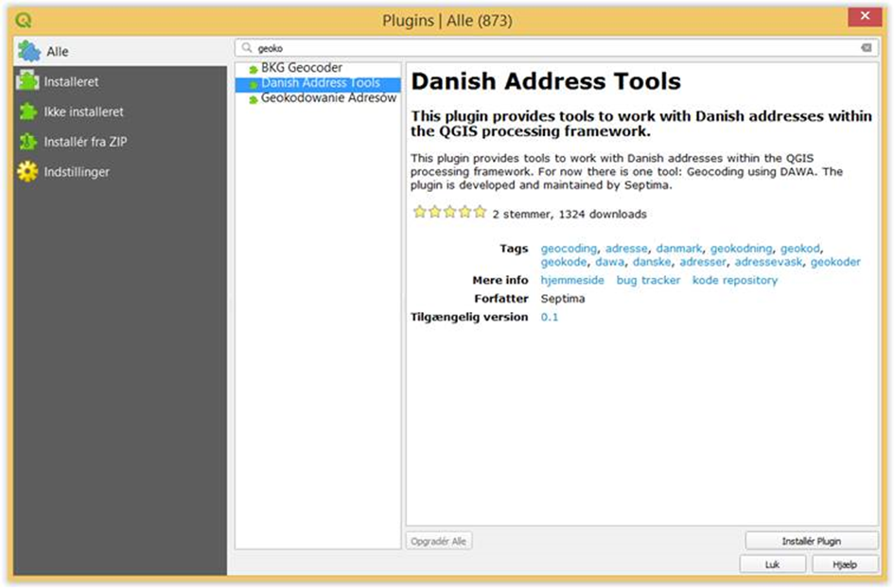Rate the plugin with the fifth star
This screenshot has width=894, height=588.
480,212
